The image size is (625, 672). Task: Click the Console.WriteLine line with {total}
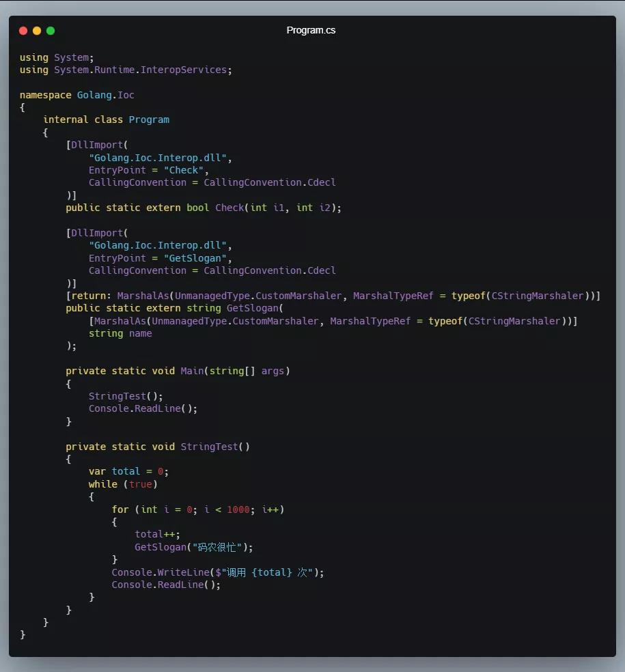pyautogui.click(x=218, y=572)
